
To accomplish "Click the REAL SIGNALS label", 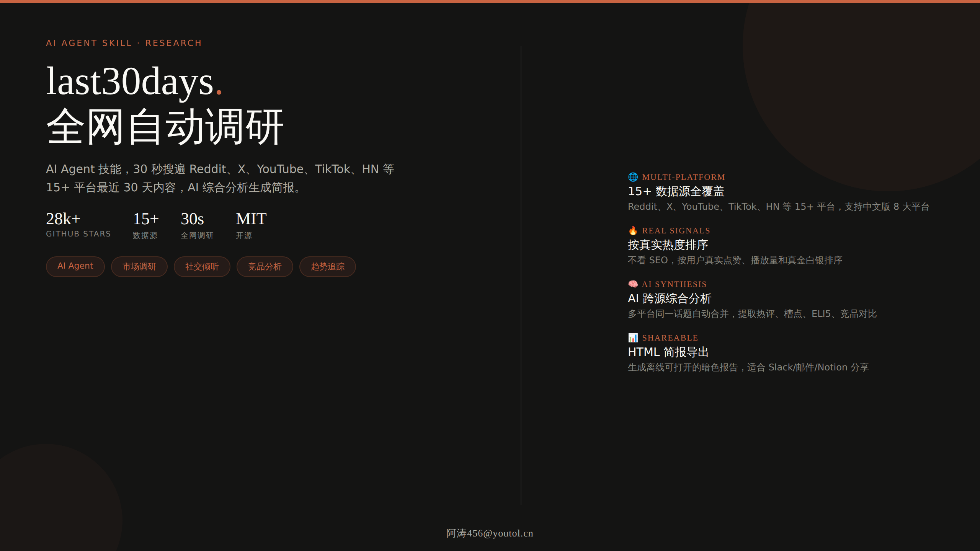I will pos(676,231).
